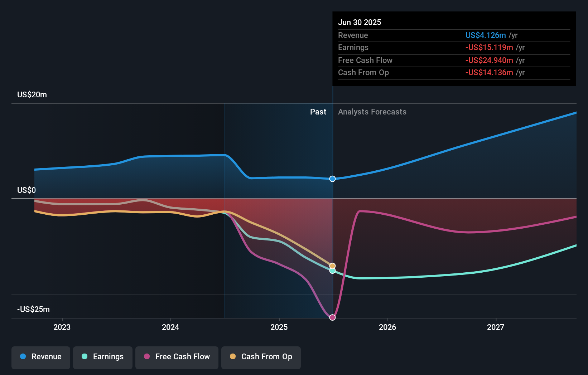Click the US$4.126m Revenue value link
Screen dimensions: 588x375
(x=485, y=35)
